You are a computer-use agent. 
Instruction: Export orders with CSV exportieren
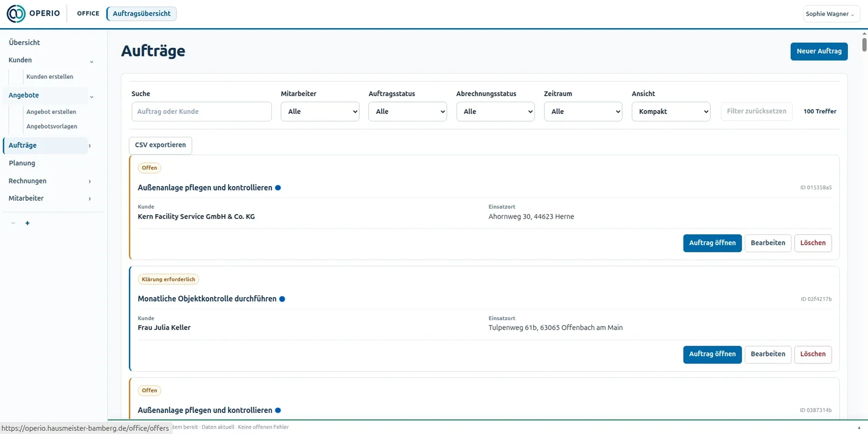pyautogui.click(x=161, y=145)
